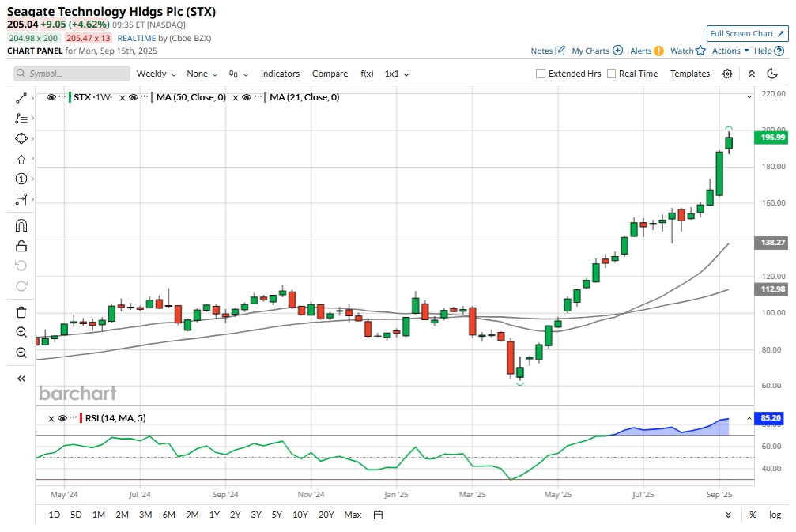Click the 195.99 current price label
The height and width of the screenshot is (532, 796).
pyautogui.click(x=771, y=137)
